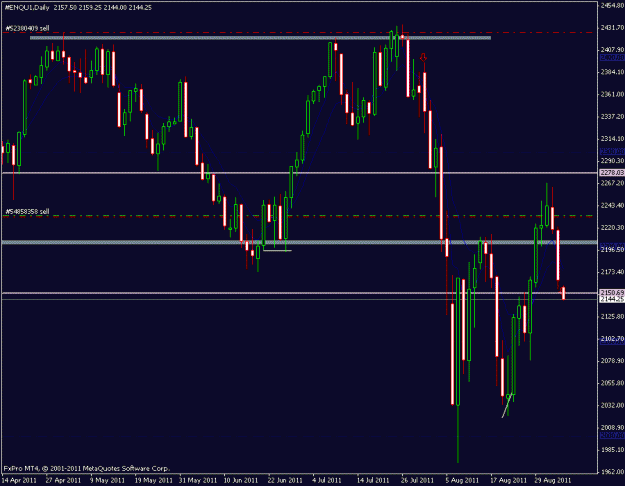
Task: Click the 2173.40 price axis value
Action: coord(612,272)
